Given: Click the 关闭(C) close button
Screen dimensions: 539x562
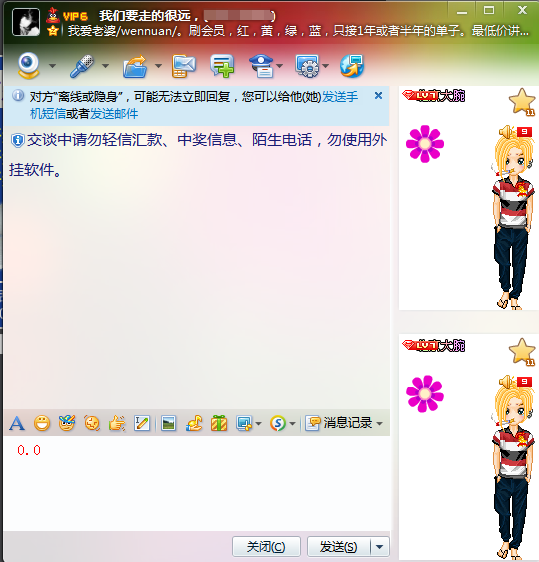Looking at the screenshot, I should tap(266, 547).
